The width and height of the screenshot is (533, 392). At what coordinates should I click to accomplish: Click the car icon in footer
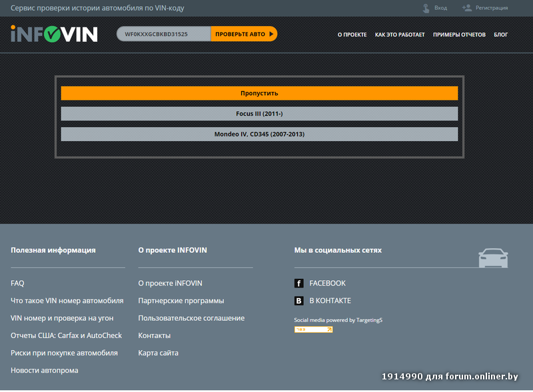coord(493,258)
